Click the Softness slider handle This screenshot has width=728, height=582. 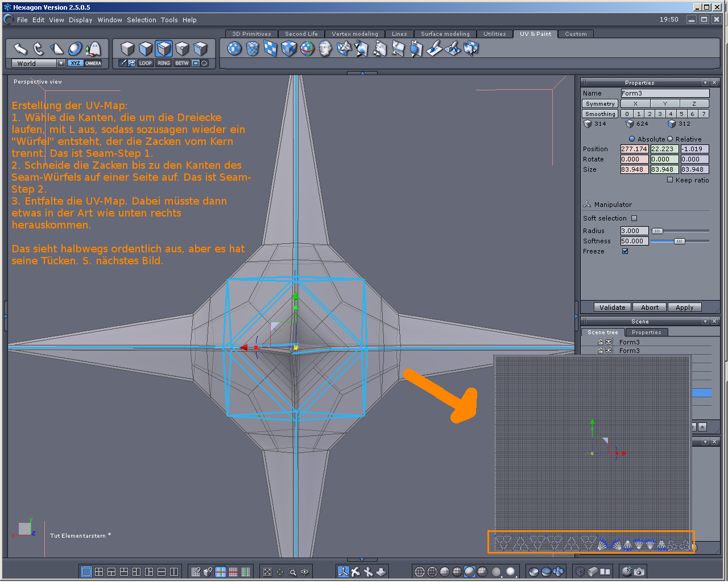[x=679, y=242]
